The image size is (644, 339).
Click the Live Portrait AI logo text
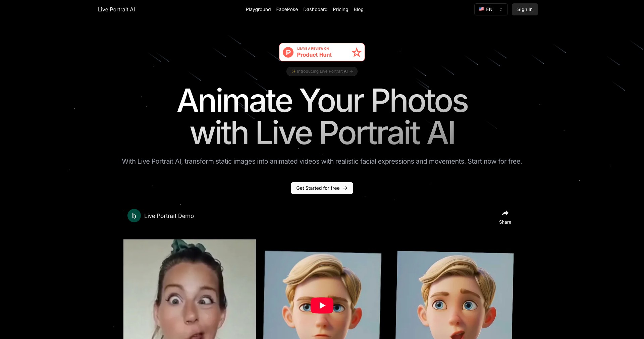116,9
